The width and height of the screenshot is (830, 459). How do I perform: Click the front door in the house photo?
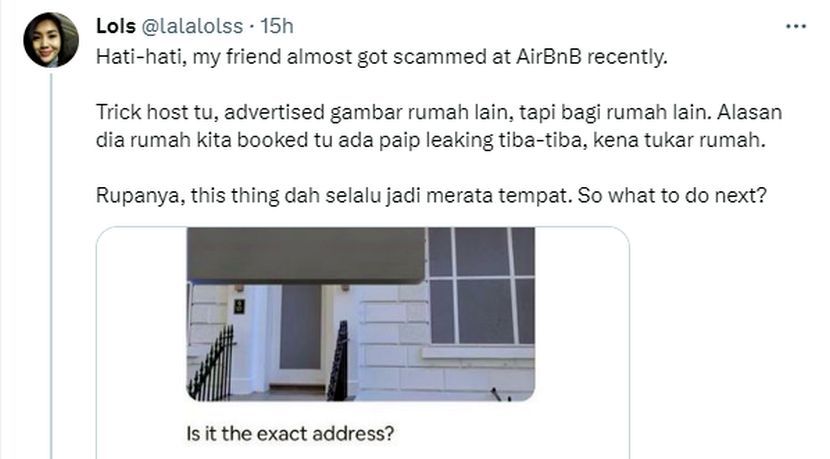coord(300,334)
